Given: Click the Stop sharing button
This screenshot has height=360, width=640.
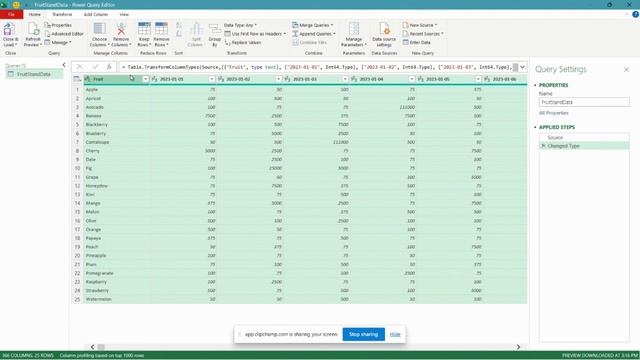Looking at the screenshot, I should 363,334.
